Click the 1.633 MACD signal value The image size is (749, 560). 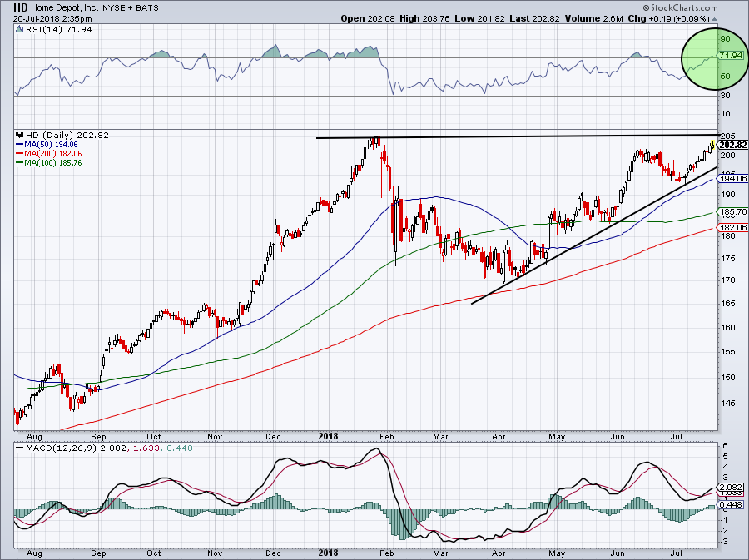[x=146, y=448]
